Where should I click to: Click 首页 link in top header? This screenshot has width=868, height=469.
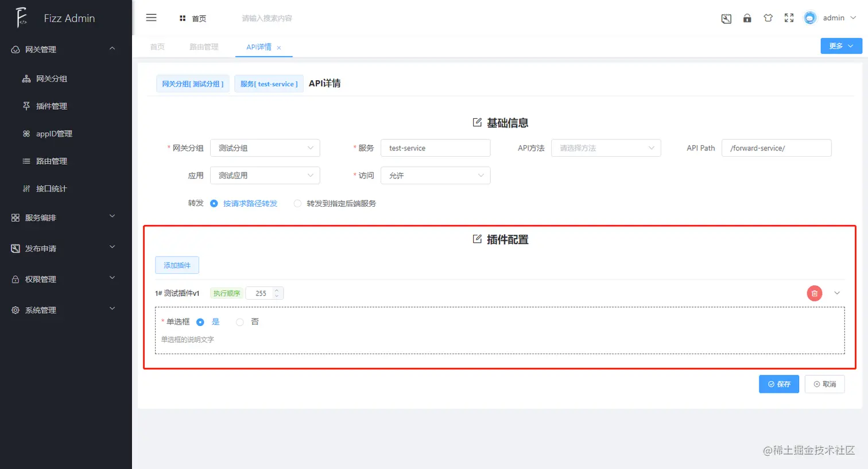[199, 19]
